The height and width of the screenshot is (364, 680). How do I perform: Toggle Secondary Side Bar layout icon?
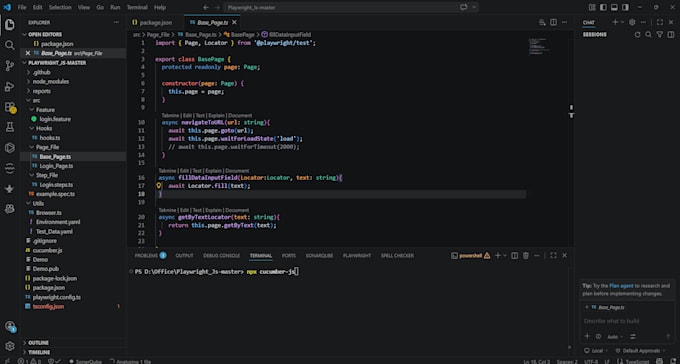point(625,7)
